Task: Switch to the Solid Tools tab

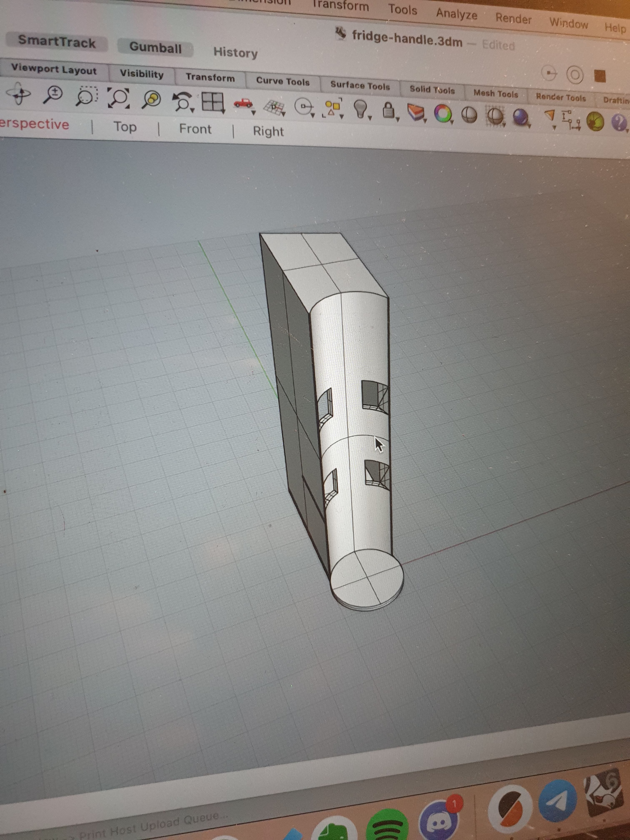Action: pyautogui.click(x=432, y=90)
